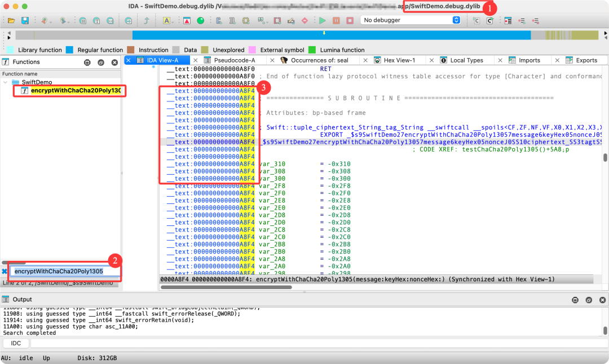Viewport: 609px width, 364px height.
Task: Click the green record/breakpoint sphere toolbar icon
Action: (x=200, y=21)
